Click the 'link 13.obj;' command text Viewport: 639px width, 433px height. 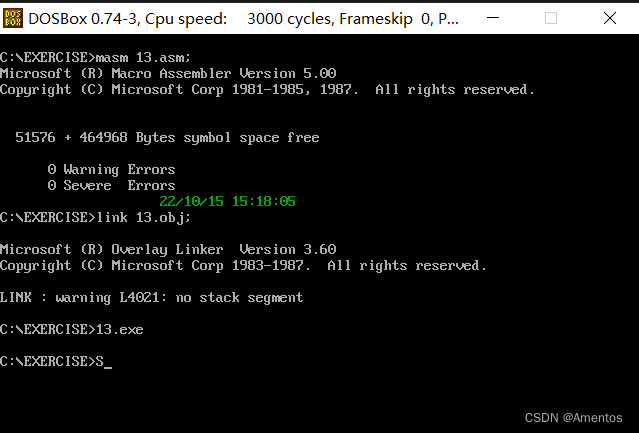coord(143,218)
